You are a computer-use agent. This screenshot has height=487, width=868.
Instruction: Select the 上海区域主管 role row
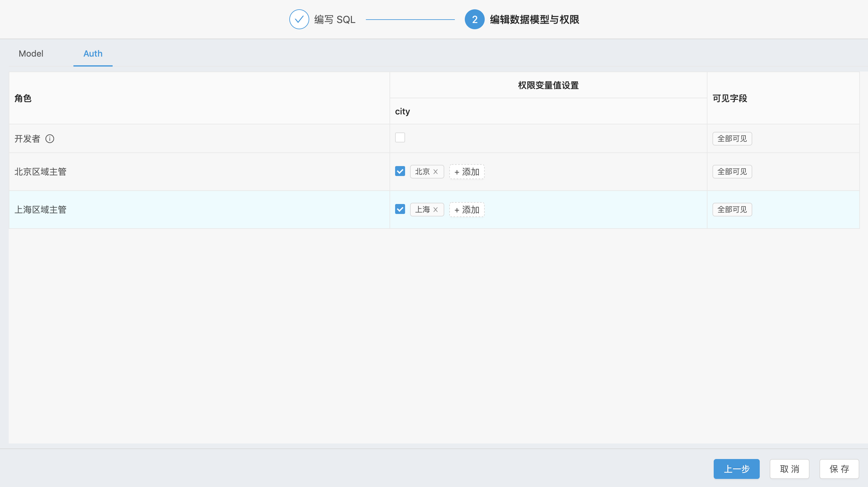(40, 210)
